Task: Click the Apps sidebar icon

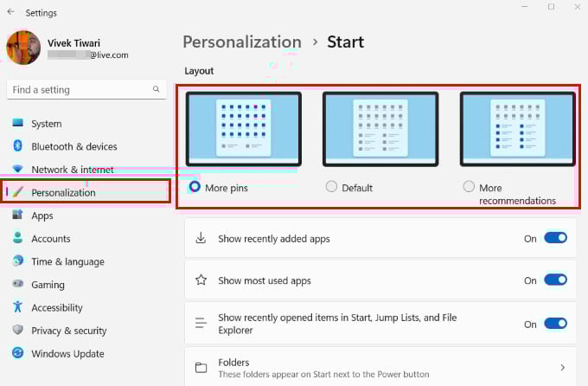Action: [17, 215]
